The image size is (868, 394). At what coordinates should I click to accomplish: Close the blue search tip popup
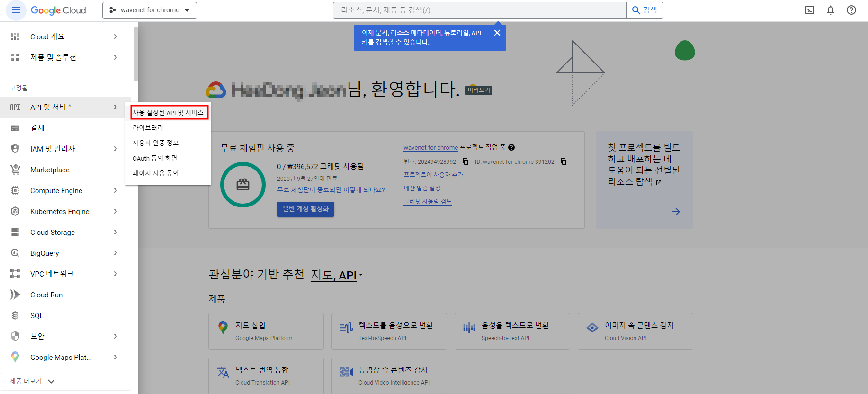tap(497, 33)
